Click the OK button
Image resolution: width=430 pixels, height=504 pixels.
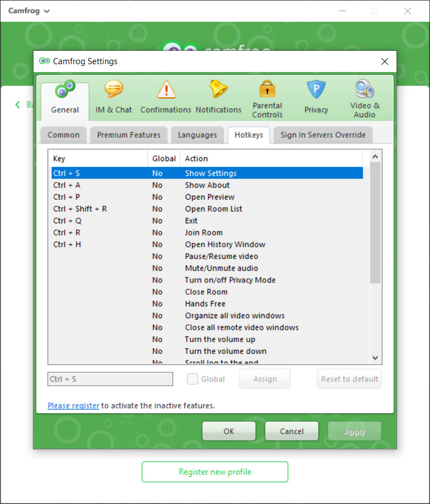pos(229,431)
